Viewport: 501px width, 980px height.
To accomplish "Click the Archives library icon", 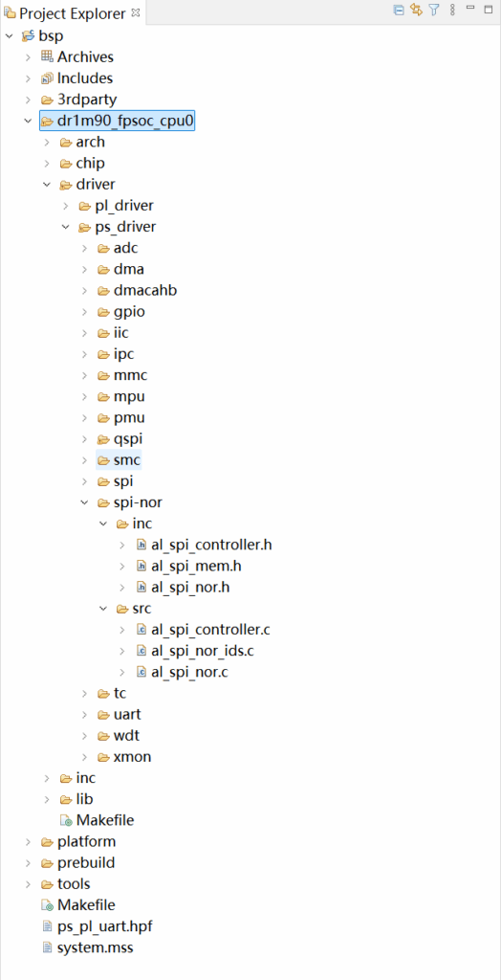I will 47,56.
